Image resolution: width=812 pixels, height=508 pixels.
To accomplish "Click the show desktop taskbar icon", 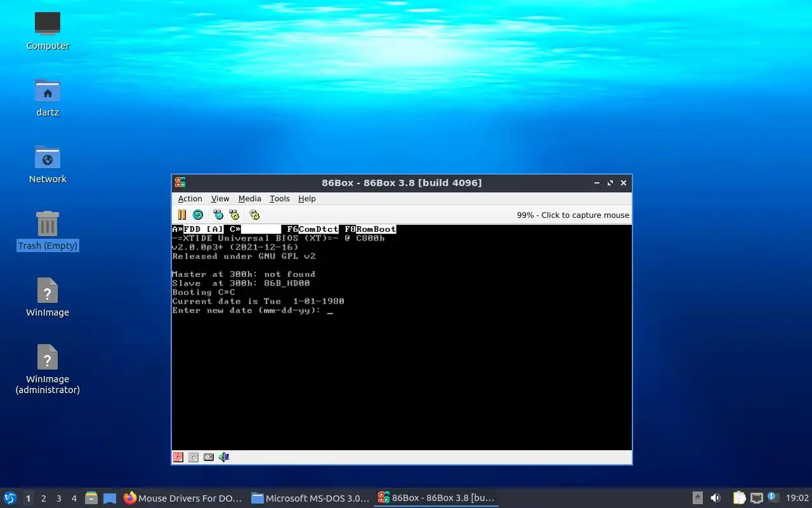I will pyautogui.click(x=110, y=498).
